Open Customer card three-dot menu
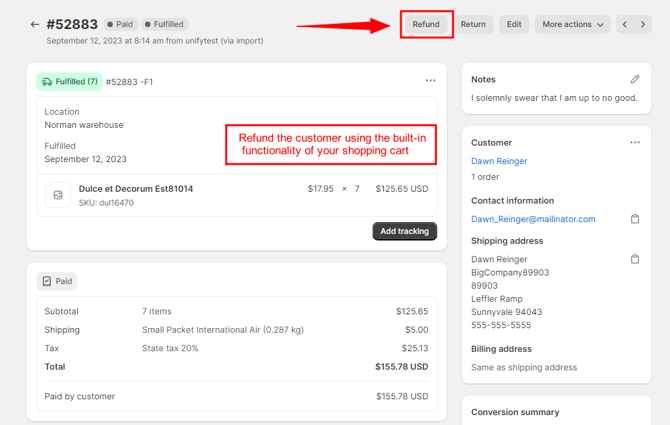The height and width of the screenshot is (425, 670). coord(634,143)
